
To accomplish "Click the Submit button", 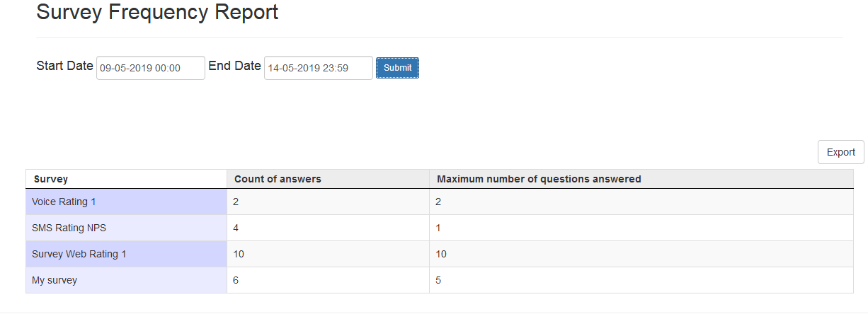I will [x=397, y=68].
